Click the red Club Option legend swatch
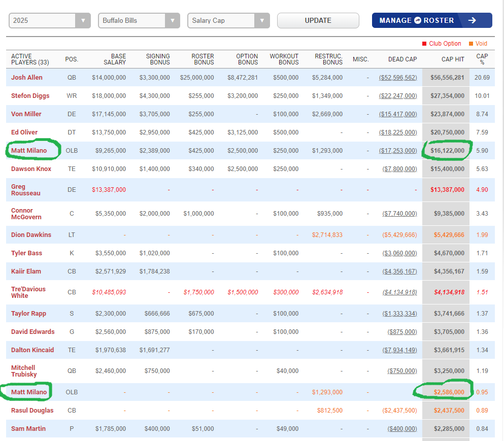Screen dimensions: 504x441 (424, 44)
